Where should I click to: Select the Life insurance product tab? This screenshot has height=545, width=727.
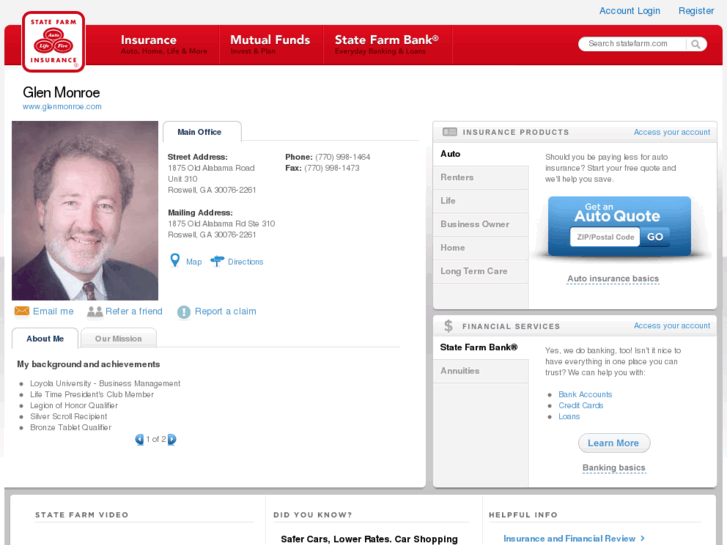(x=481, y=201)
